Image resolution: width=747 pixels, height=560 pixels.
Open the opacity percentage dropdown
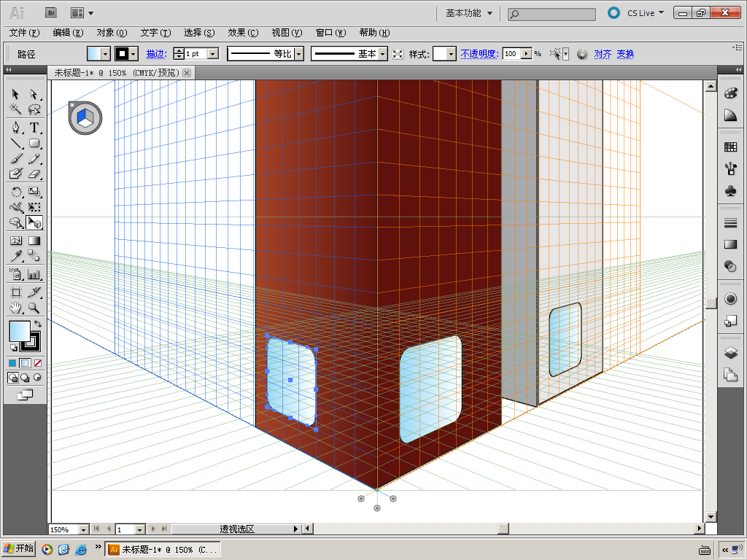point(525,54)
